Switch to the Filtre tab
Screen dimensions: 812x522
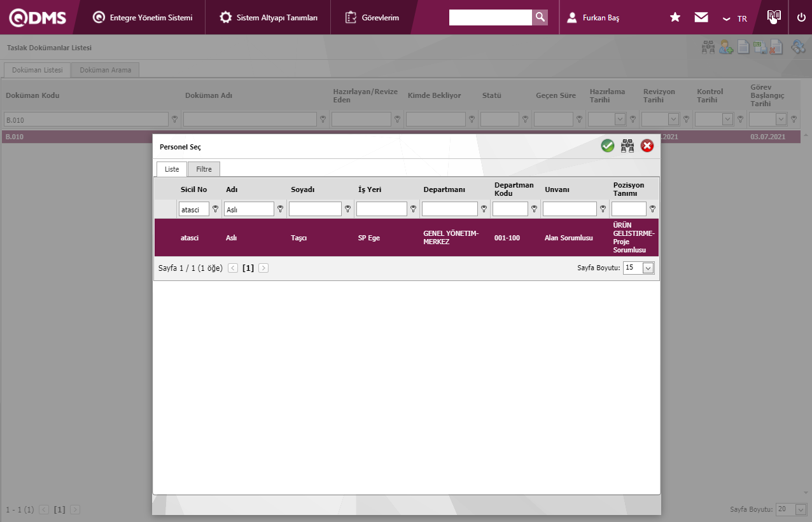pos(204,169)
